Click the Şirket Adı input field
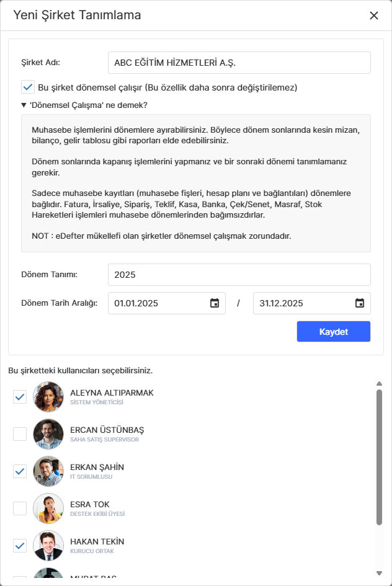 point(239,62)
